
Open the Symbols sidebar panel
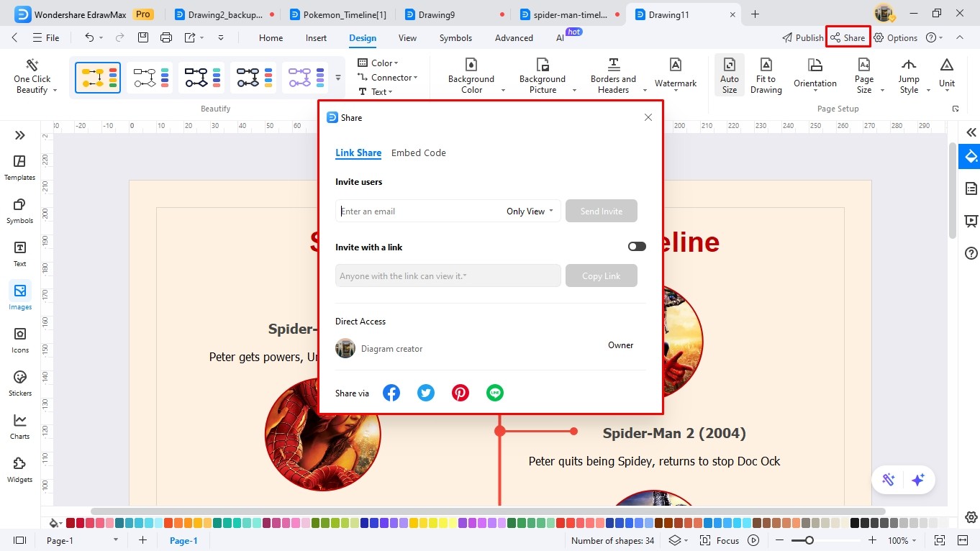click(20, 211)
